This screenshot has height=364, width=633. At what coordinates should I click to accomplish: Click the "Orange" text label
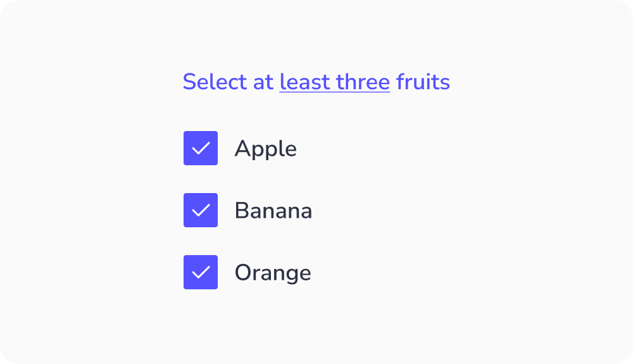272,273
